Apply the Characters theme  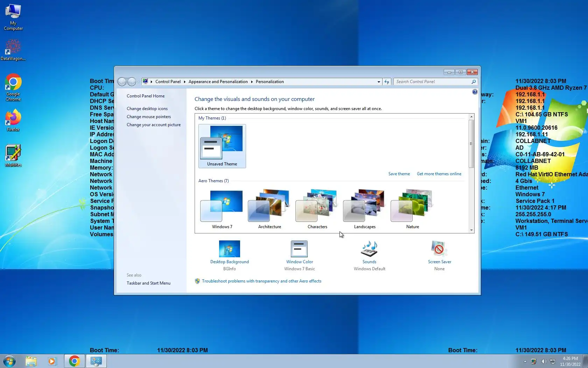click(x=317, y=210)
